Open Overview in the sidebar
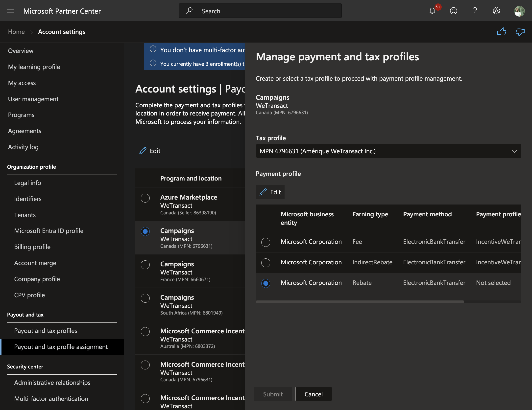 [x=21, y=51]
